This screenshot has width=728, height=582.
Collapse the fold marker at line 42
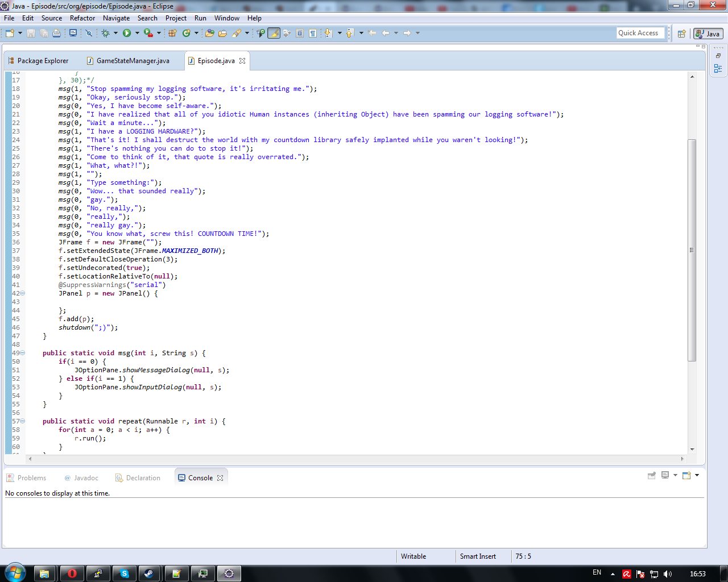23,293
